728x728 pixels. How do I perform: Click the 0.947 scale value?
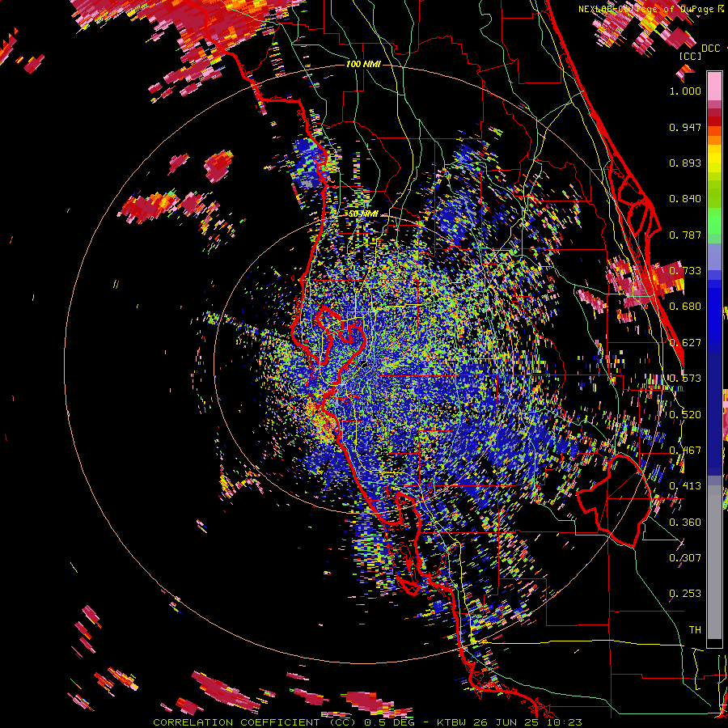[685, 127]
